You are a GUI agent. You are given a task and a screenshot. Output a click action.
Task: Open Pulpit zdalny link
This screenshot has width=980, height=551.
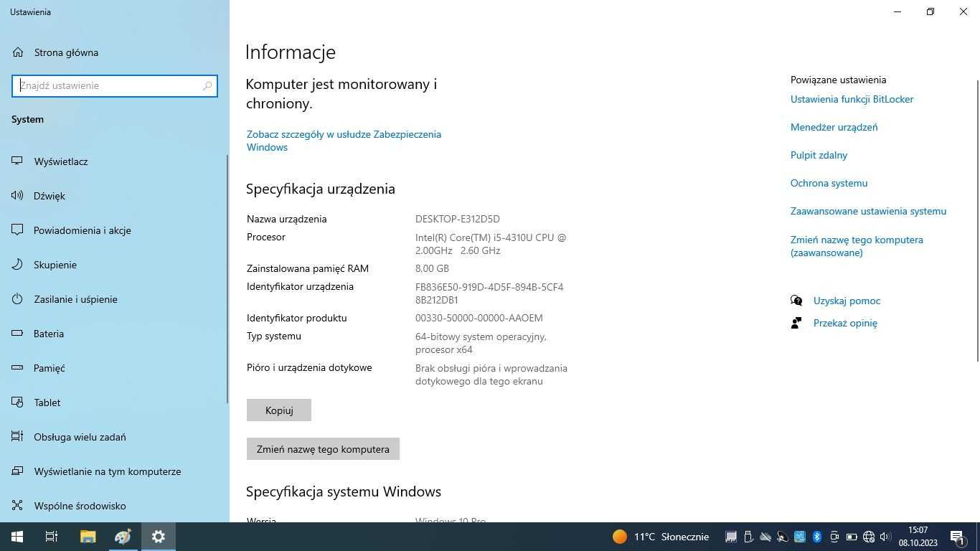click(819, 155)
